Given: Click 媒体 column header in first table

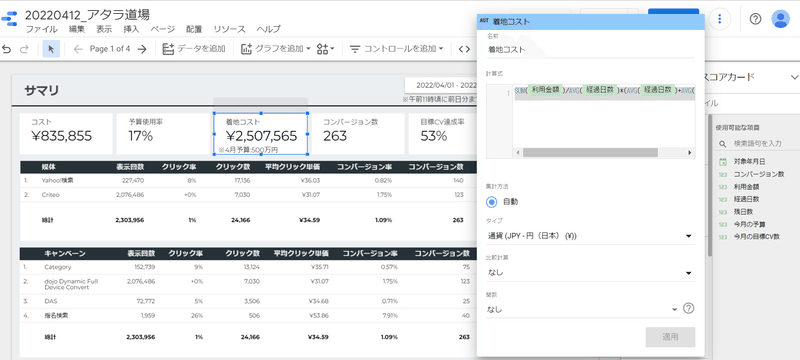Looking at the screenshot, I should (48, 167).
